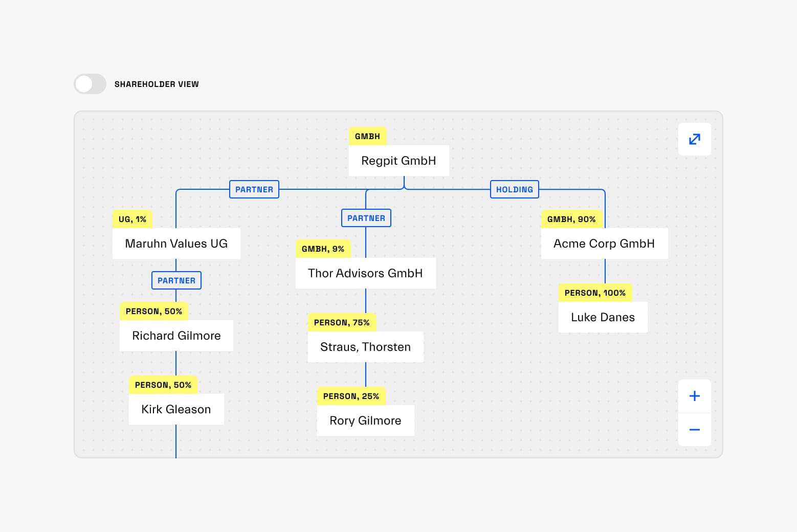Click the PARTNER label above Thor Advisors GmbH
Image resolution: width=797 pixels, height=532 pixels.
366,218
